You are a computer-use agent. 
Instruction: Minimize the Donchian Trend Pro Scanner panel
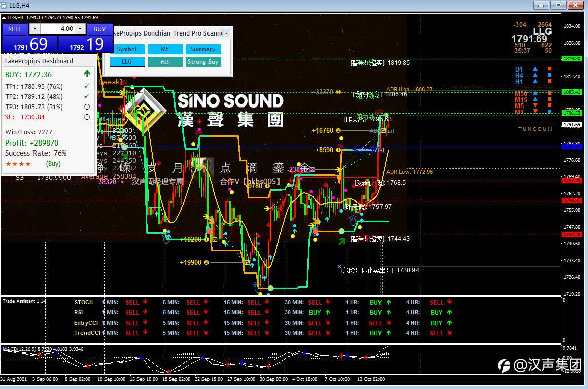[x=226, y=33]
